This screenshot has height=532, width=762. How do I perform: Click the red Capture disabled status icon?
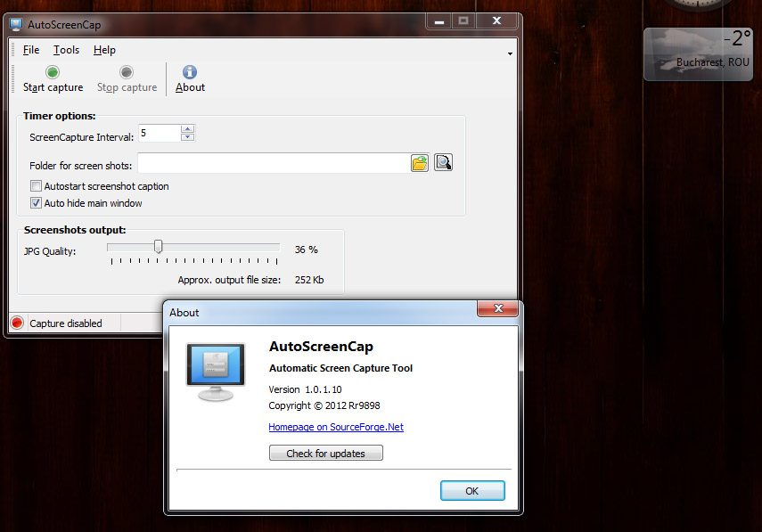click(17, 323)
